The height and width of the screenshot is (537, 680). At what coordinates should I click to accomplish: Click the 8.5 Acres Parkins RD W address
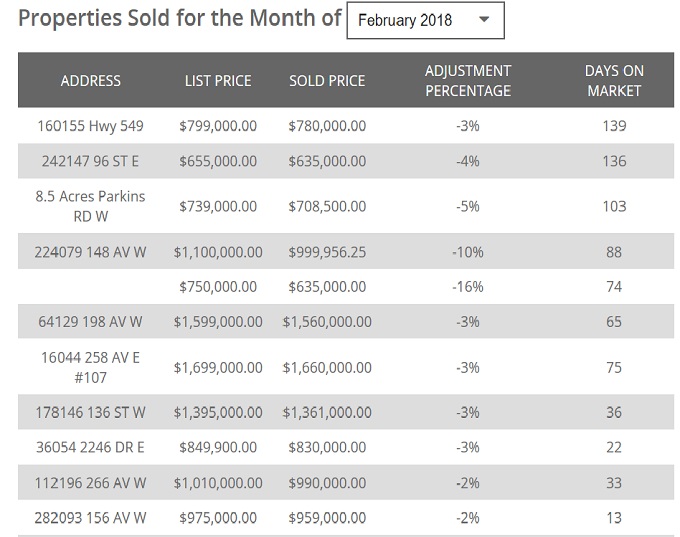tap(90, 206)
